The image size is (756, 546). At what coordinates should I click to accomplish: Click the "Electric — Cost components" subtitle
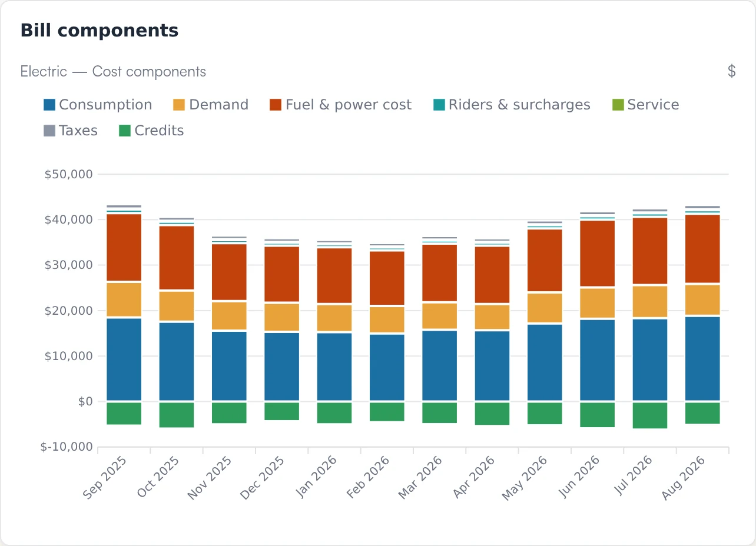click(113, 72)
